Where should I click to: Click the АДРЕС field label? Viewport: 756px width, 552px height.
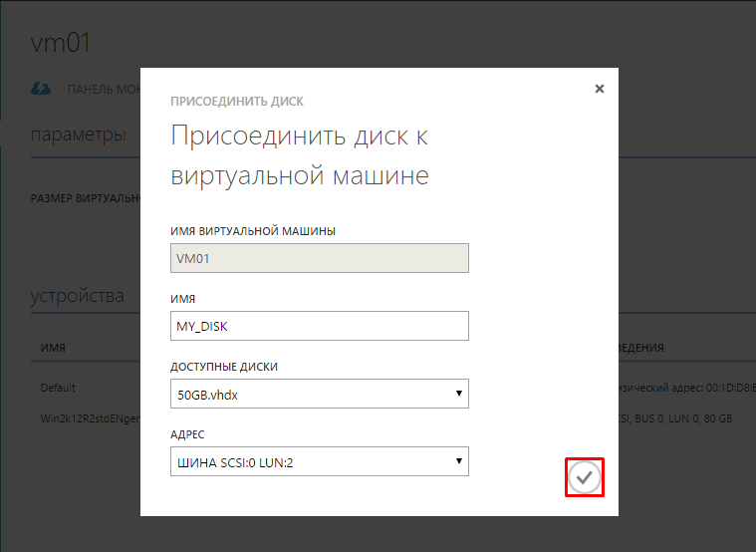189,434
